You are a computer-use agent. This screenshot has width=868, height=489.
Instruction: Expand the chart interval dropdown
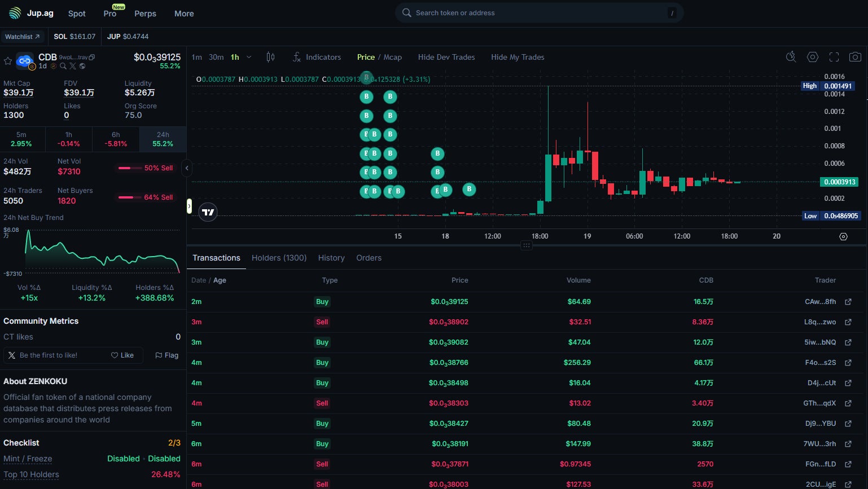249,57
